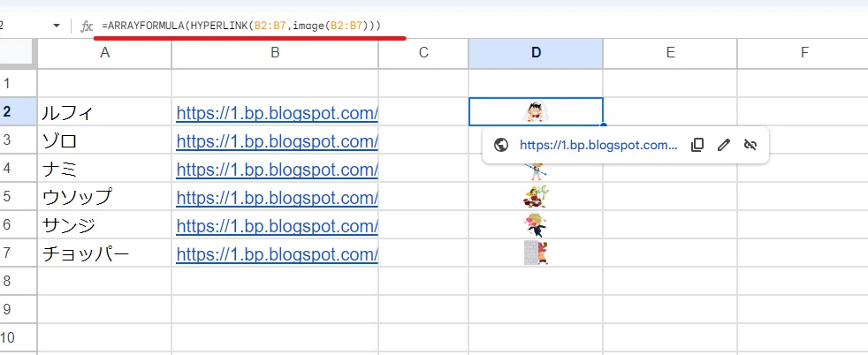Open the blogspot link in cell B2
This screenshot has height=355, width=868.
click(277, 113)
